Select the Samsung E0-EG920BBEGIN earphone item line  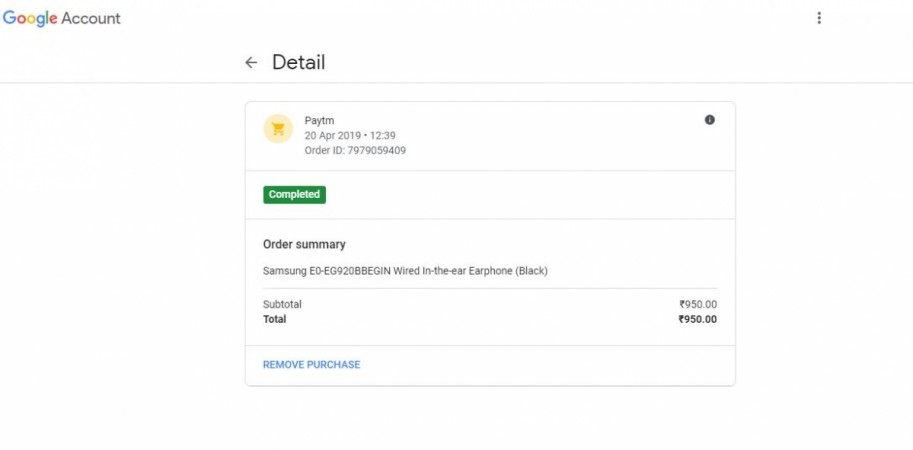coord(405,271)
